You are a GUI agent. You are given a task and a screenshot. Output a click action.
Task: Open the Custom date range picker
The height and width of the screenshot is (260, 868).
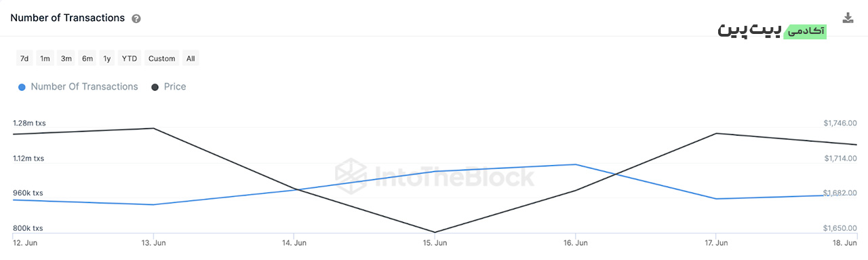pyautogui.click(x=161, y=58)
